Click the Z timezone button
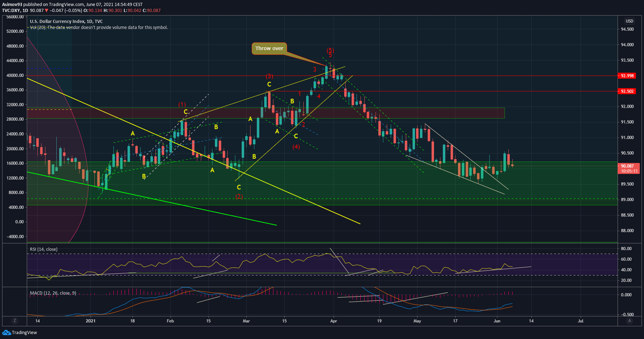Screen dimensions: 644x339 click(x=15, y=321)
